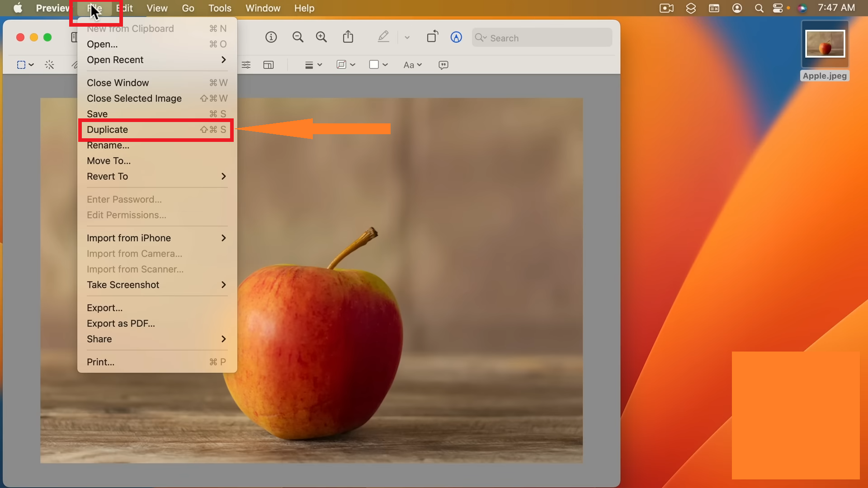Image resolution: width=868 pixels, height=488 pixels.
Task: Toggle the highlight mode button
Action: click(x=383, y=37)
